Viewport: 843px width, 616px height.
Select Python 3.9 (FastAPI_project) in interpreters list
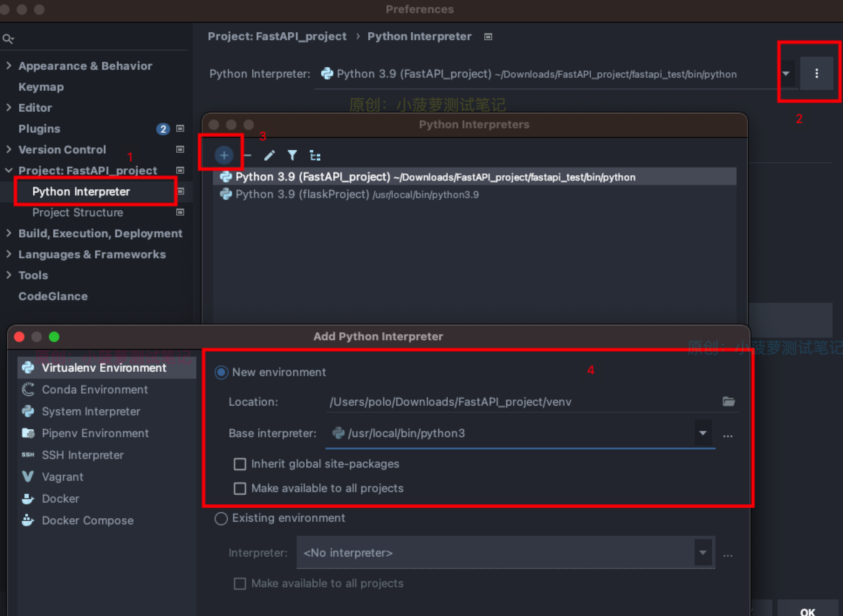point(474,177)
